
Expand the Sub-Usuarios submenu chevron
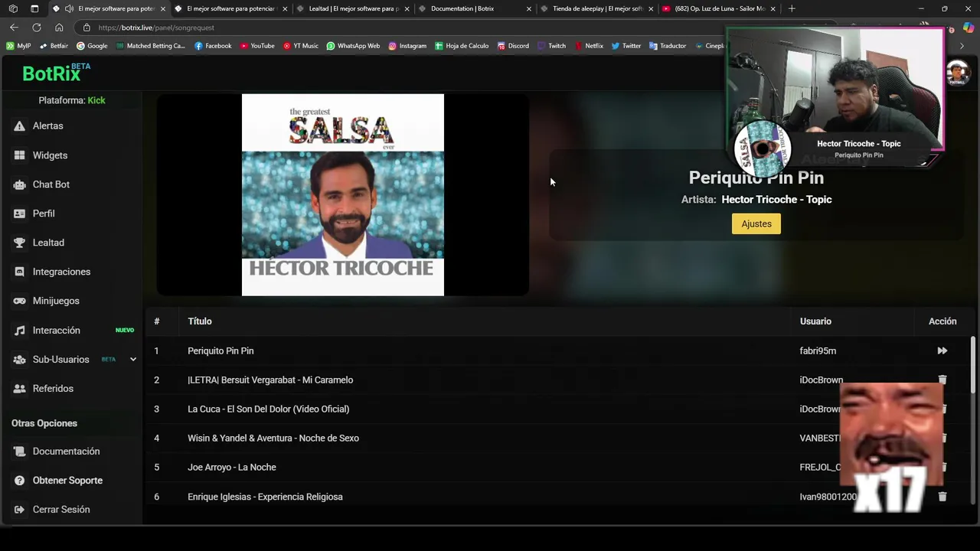[x=132, y=360]
